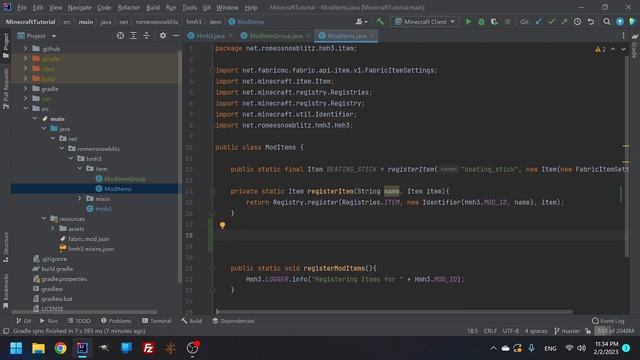Hide the Project tool window
Screen dimensions: 640x360
[176, 36]
